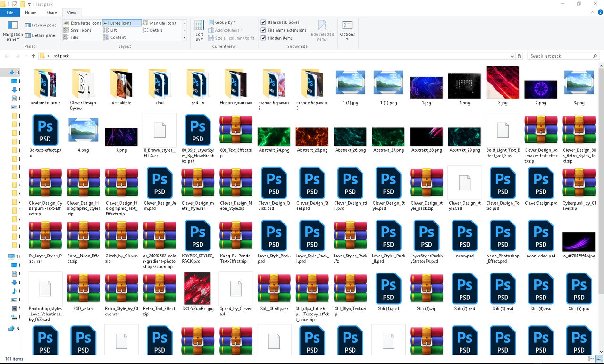The image size is (604, 364).
Task: Select the PSD_asl.rar archive
Action: click(x=84, y=292)
